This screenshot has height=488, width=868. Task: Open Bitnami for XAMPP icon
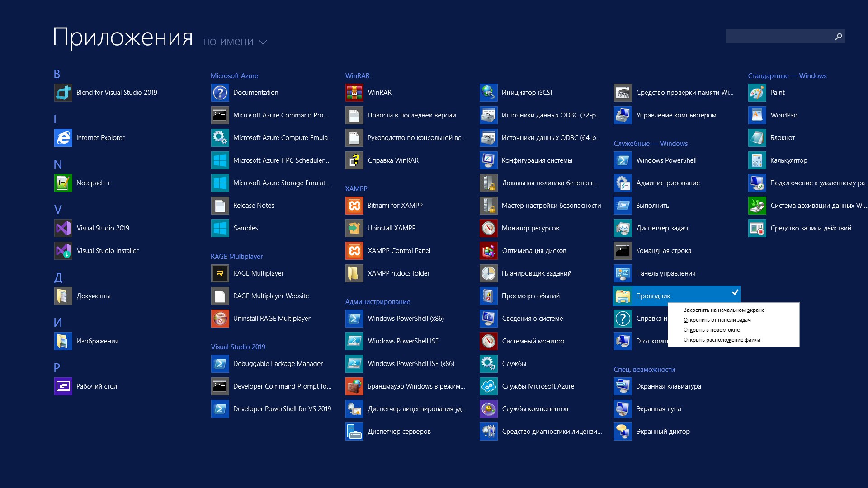[354, 206]
